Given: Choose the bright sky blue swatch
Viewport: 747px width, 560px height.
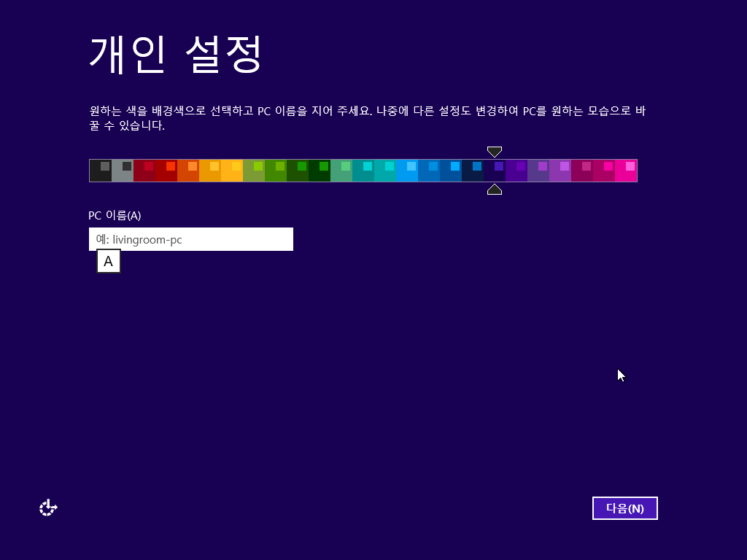Looking at the screenshot, I should (x=407, y=171).
